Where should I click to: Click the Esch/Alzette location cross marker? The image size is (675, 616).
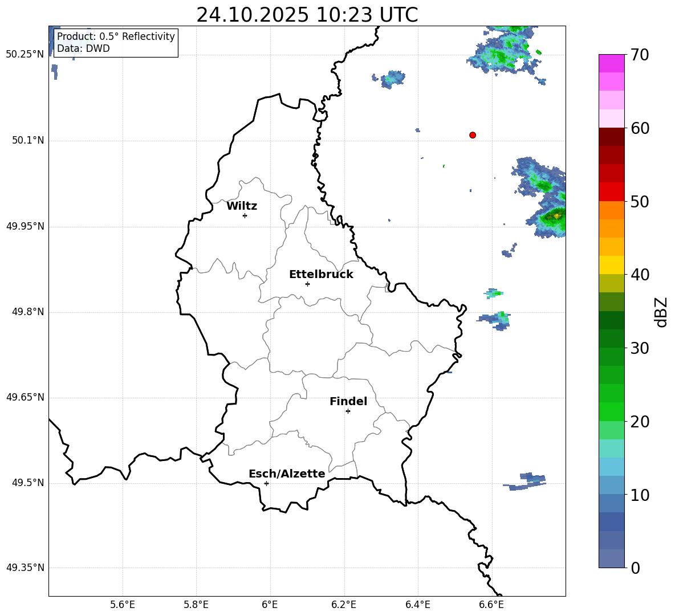(266, 483)
